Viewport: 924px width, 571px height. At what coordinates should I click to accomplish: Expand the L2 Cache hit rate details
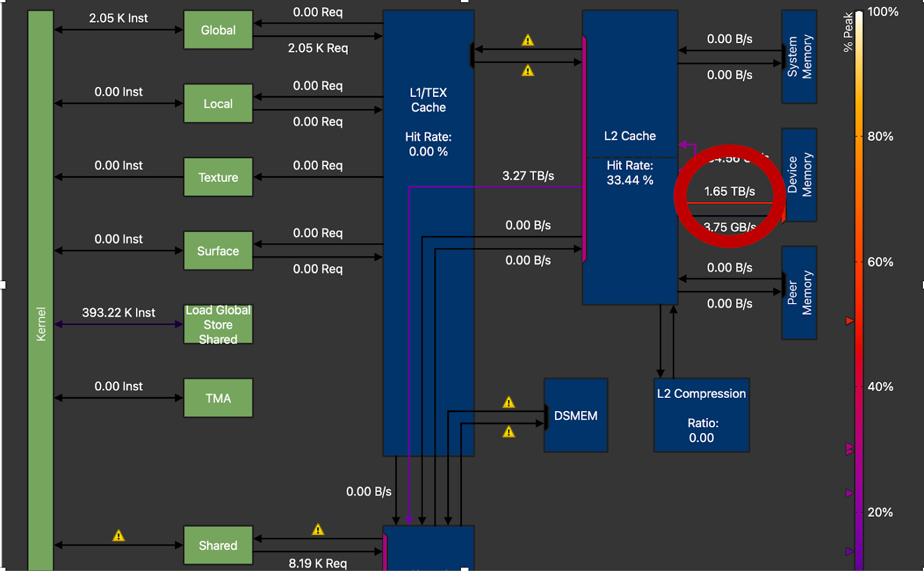click(x=630, y=173)
